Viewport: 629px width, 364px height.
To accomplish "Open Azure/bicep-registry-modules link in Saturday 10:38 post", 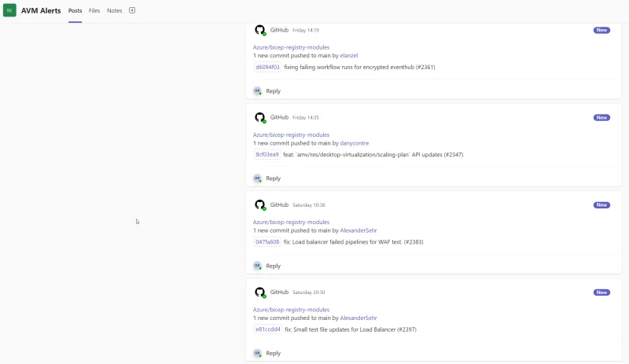I will coord(291,222).
